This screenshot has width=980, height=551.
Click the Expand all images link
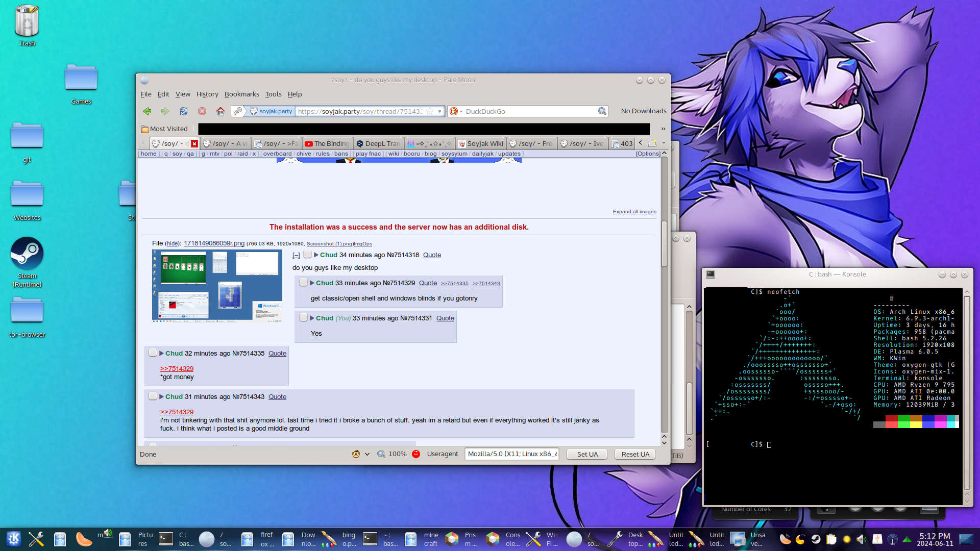(x=634, y=212)
